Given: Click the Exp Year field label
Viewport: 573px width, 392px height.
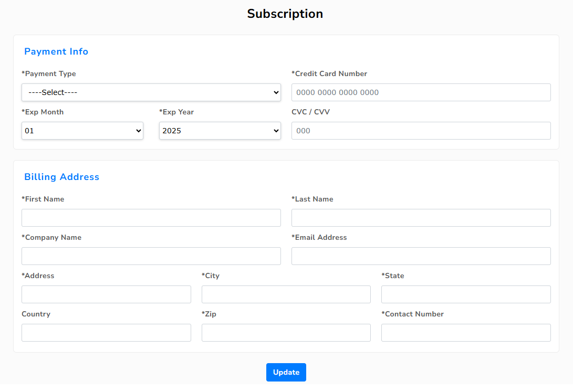Looking at the screenshot, I should pos(178,112).
